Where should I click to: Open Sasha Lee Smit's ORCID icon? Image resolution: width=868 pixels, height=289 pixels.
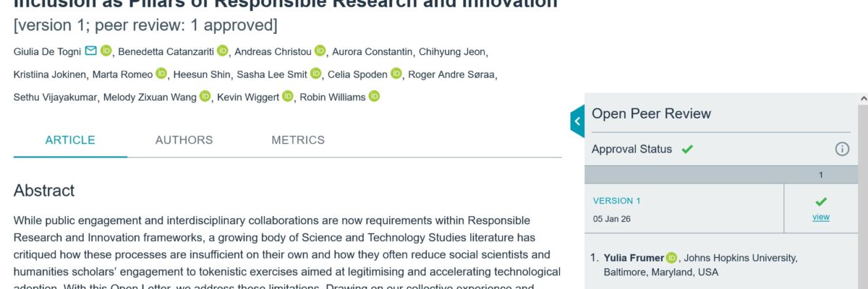coord(315,74)
